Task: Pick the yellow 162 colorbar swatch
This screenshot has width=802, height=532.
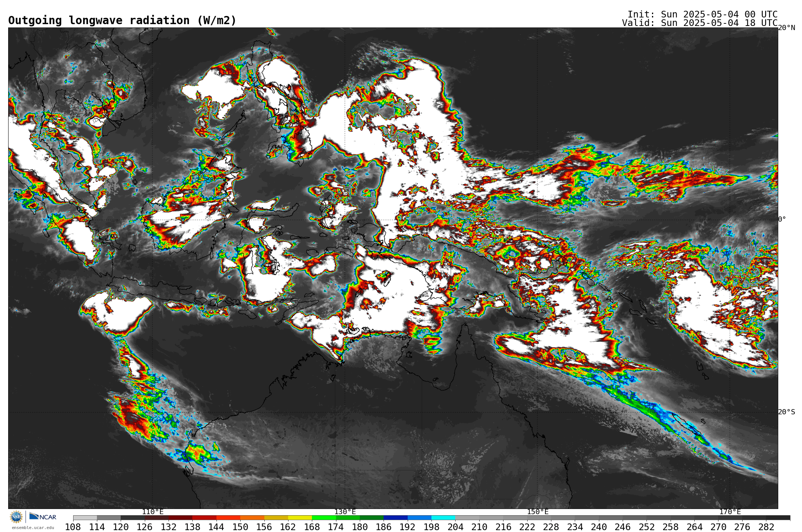Action: pyautogui.click(x=300, y=518)
